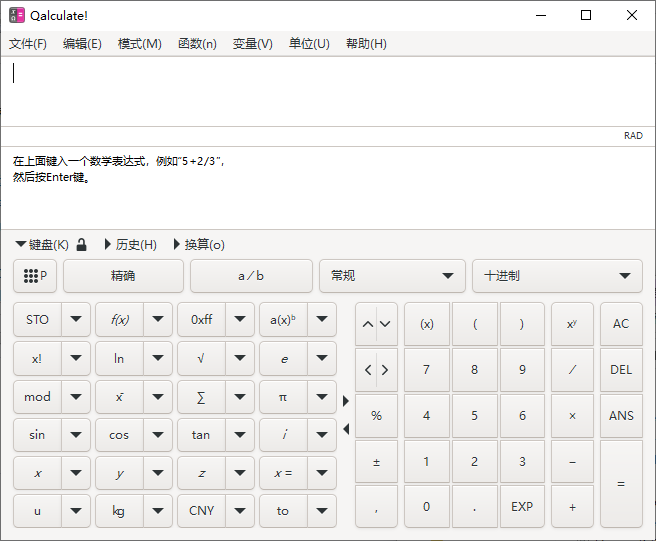Expand the 换算(o) conversion panel
The height and width of the screenshot is (541, 656).
(x=199, y=245)
